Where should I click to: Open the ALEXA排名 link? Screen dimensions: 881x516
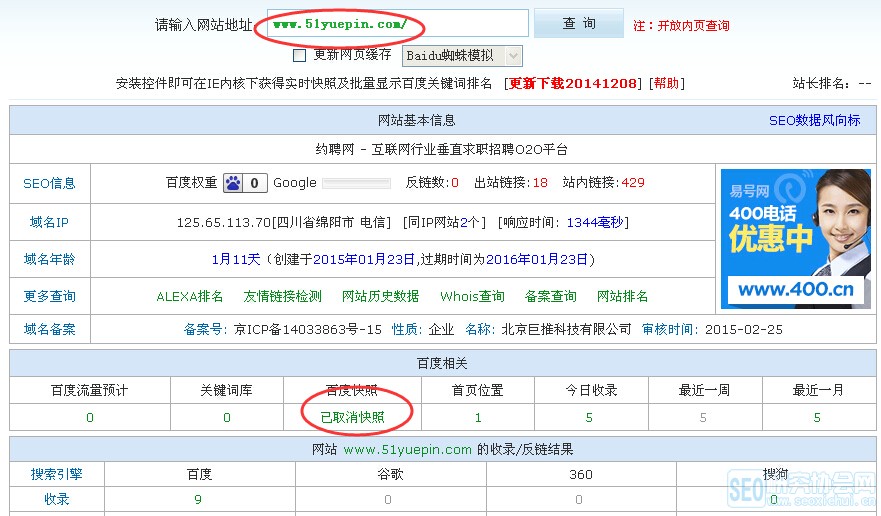(x=189, y=296)
